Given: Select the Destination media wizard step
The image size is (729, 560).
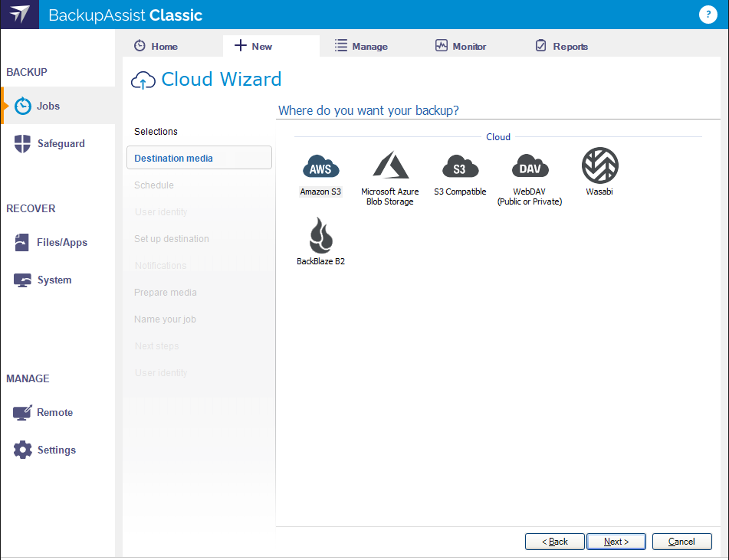Looking at the screenshot, I should [199, 158].
